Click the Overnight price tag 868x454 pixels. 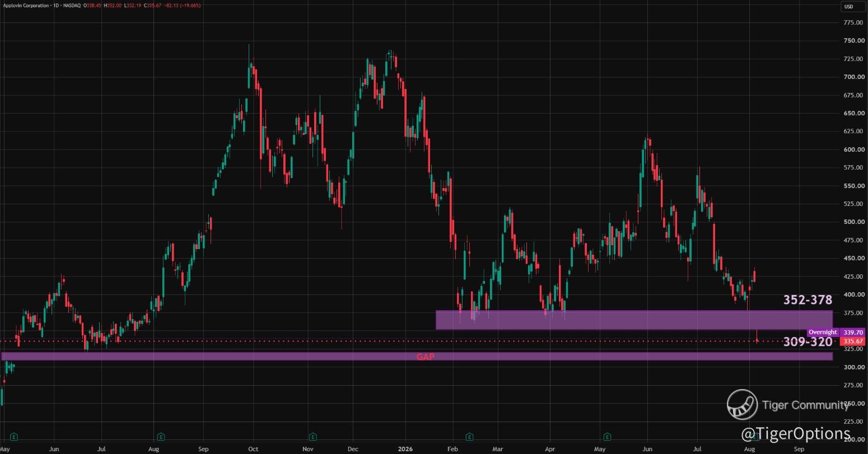tap(823, 333)
